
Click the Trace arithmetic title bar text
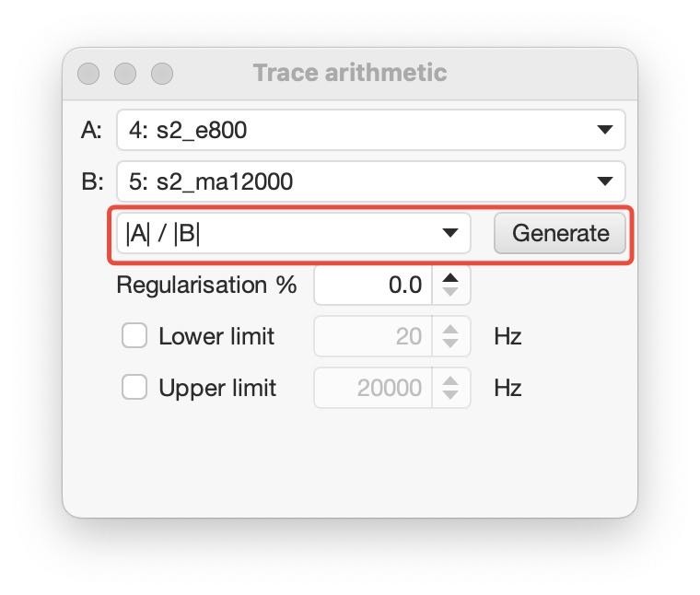click(x=349, y=73)
